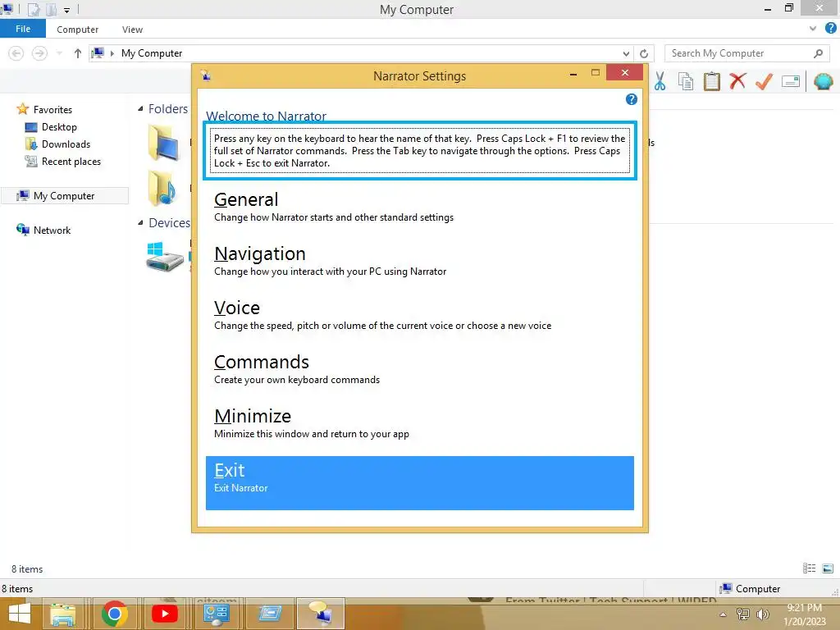The height and width of the screenshot is (630, 840).
Task: Click the red X Delete icon
Action: (x=737, y=81)
